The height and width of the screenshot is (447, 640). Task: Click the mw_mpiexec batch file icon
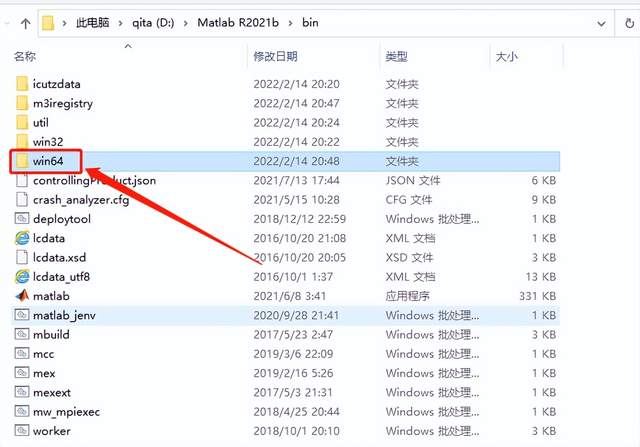22,411
